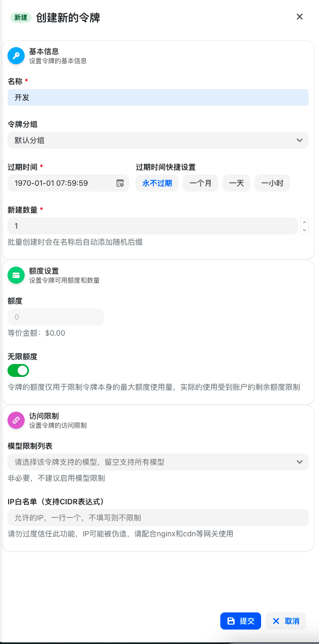The width and height of the screenshot is (319, 644).
Task: Select the 一天 expiry option
Action: [x=236, y=183]
